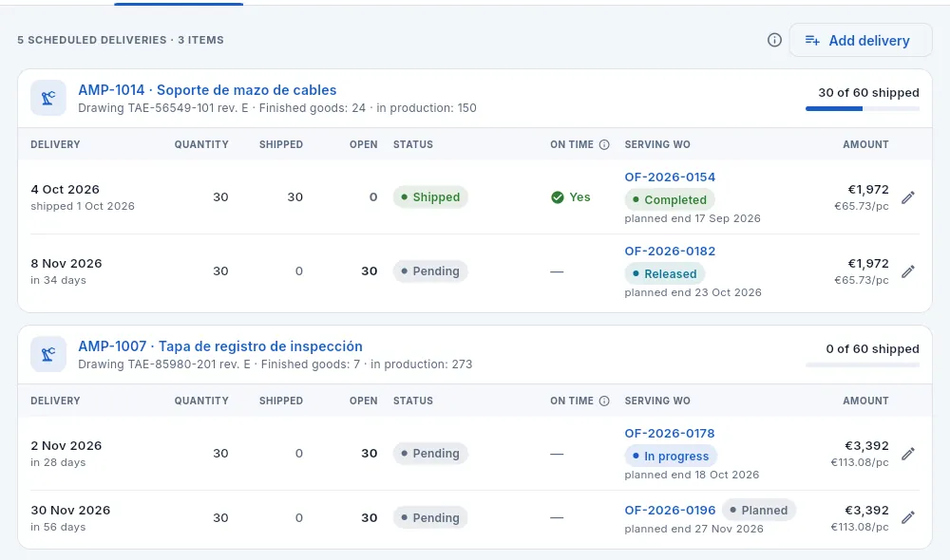Click the 'planned end 23 Oct 2026' text
Screen dimensions: 950x560
693,292
